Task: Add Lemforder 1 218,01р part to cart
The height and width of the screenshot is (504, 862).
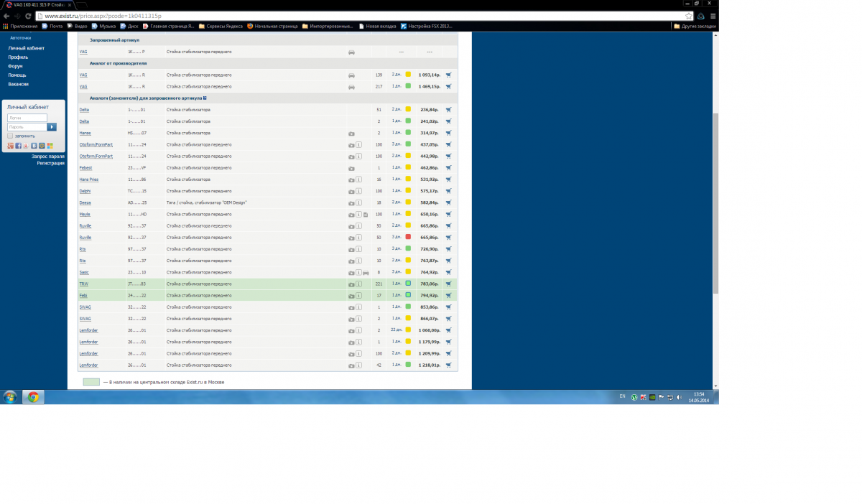Action: click(448, 365)
